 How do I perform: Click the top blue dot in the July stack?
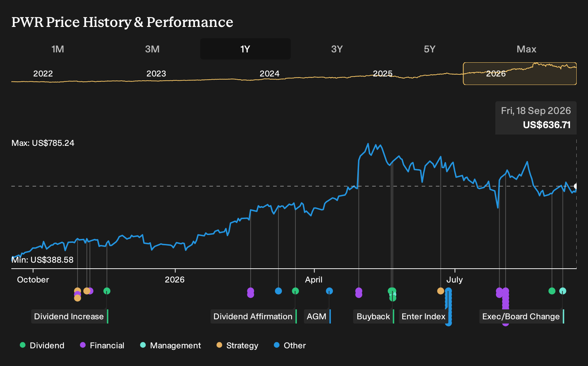coord(448,291)
